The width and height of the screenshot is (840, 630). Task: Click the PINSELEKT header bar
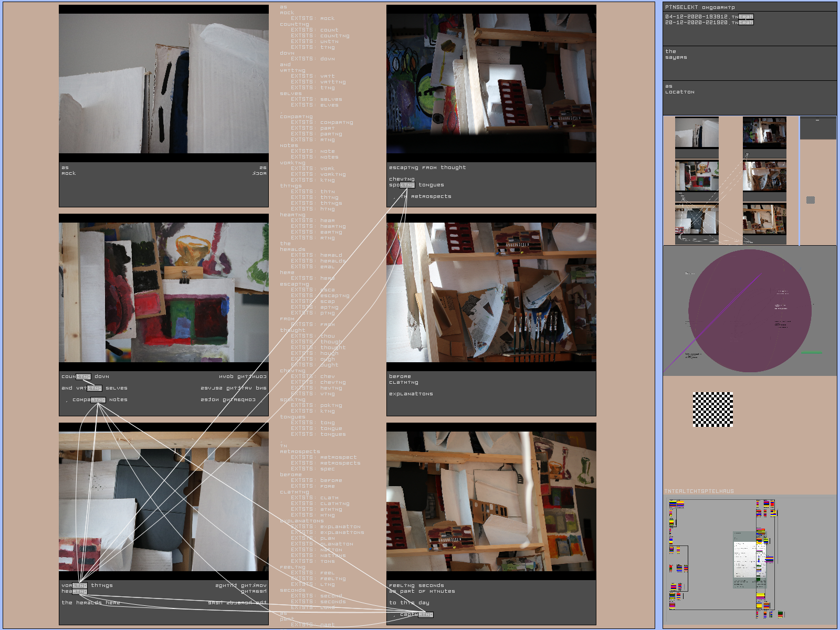(x=749, y=7)
